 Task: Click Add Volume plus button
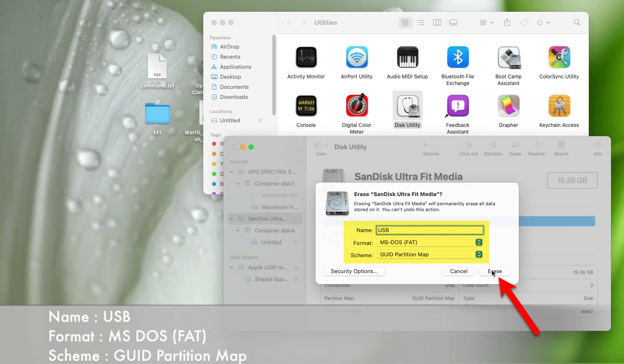click(425, 145)
